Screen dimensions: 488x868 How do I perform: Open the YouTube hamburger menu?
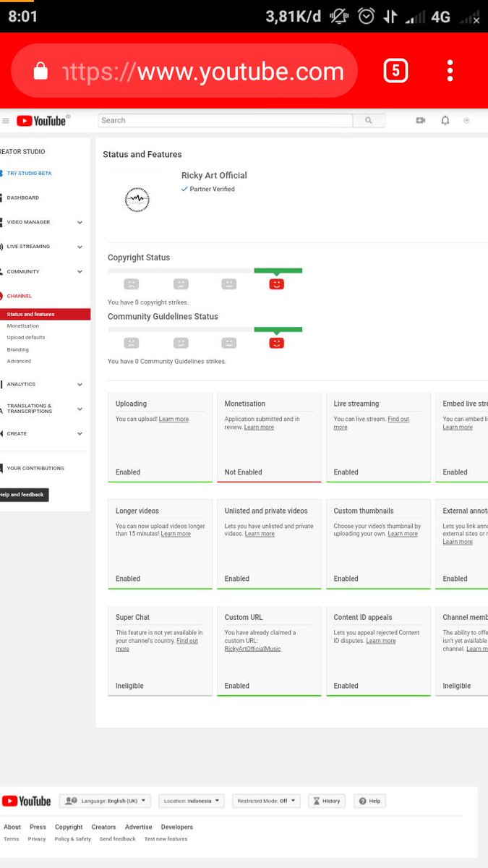tap(6, 121)
